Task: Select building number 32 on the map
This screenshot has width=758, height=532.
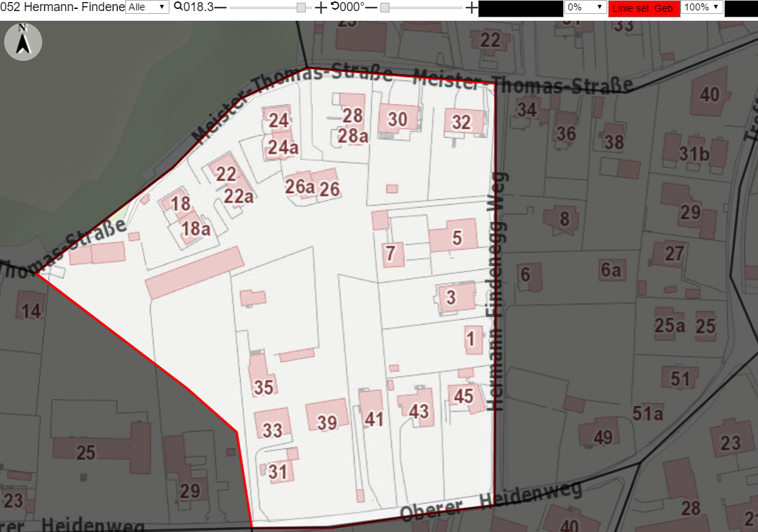Action: click(x=463, y=122)
